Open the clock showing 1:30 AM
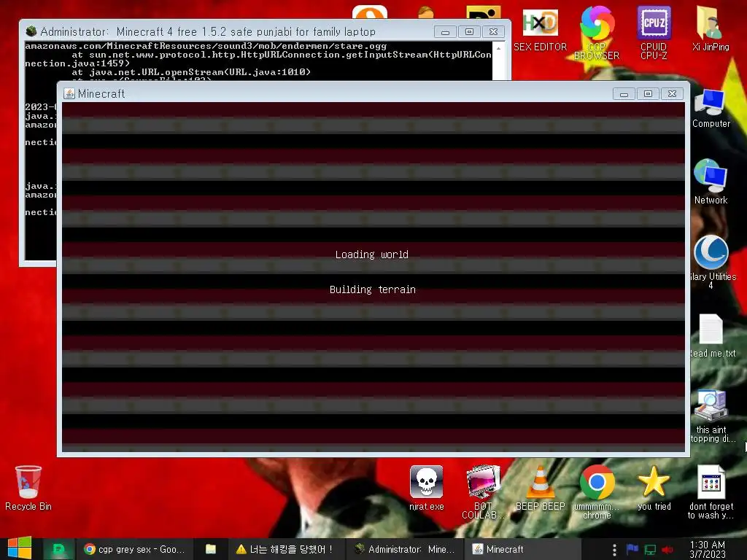 tap(708, 549)
